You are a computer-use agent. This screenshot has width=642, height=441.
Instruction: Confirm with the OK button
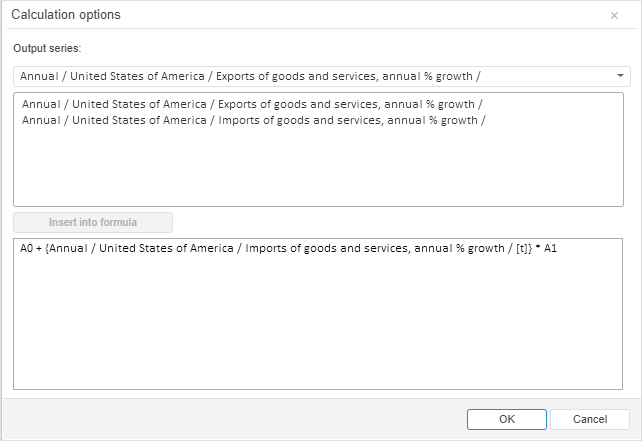[x=506, y=419]
